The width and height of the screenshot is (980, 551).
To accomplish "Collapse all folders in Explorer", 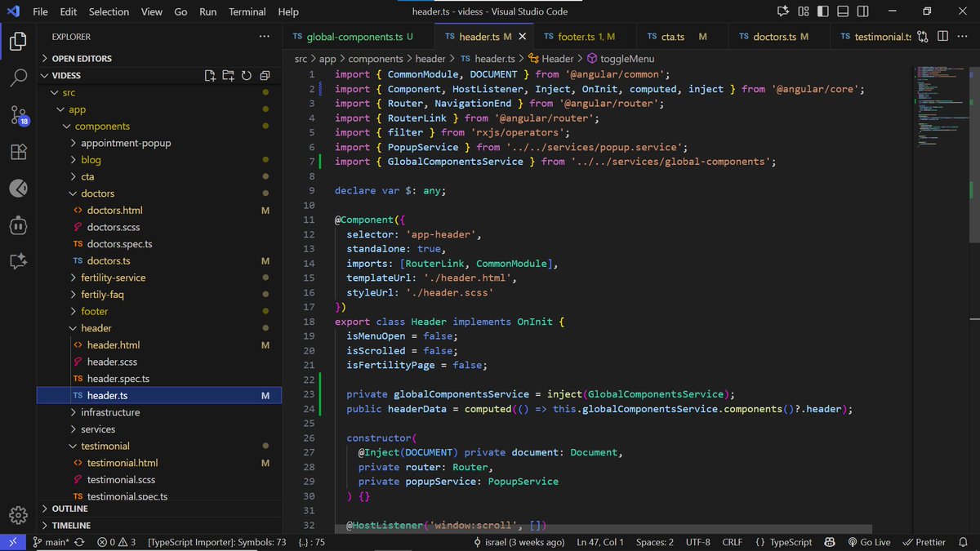I will [265, 75].
